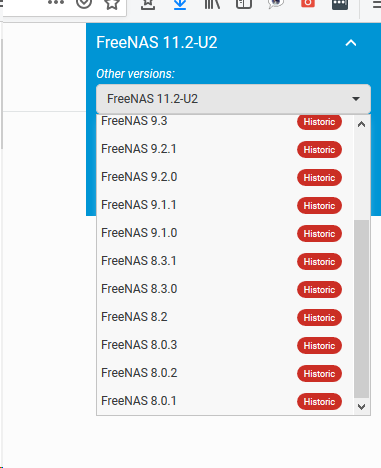Screen dimensions: 381x468
Task: Bookmark this page with the star icon
Action: [x=112, y=4]
